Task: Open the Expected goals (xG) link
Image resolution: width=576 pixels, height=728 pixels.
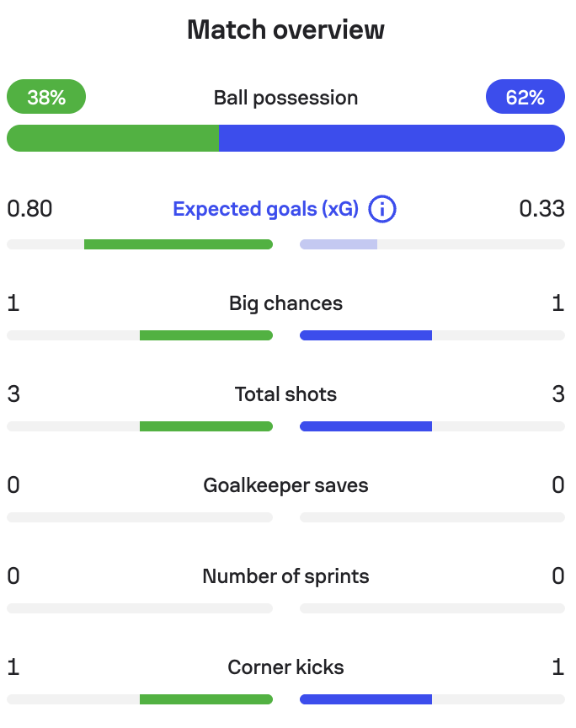Action: 266,209
